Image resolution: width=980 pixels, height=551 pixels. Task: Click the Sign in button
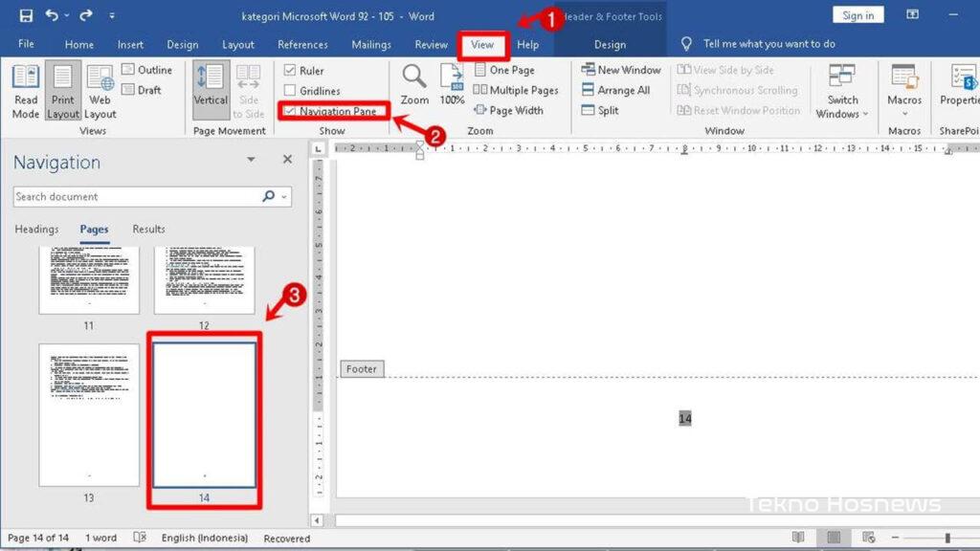coord(857,15)
